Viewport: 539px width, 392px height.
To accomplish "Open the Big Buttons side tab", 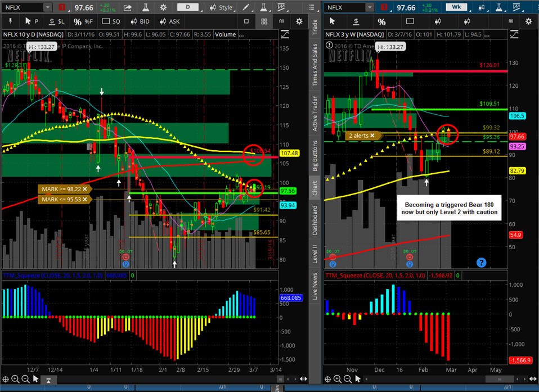I will pos(315,156).
